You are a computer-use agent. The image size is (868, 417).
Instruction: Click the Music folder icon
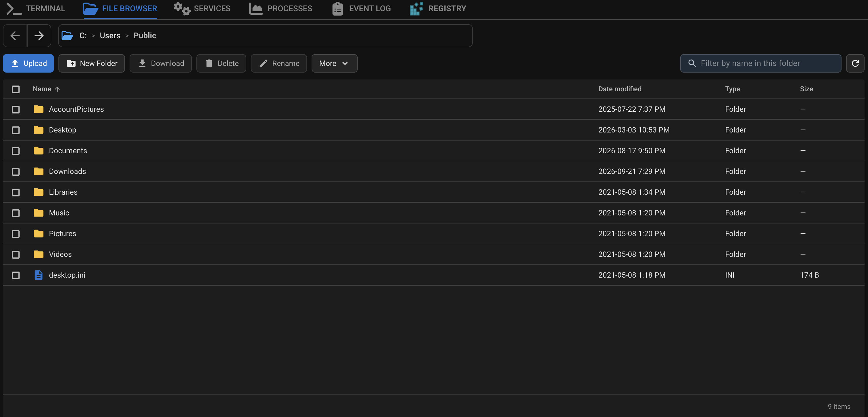pos(38,213)
